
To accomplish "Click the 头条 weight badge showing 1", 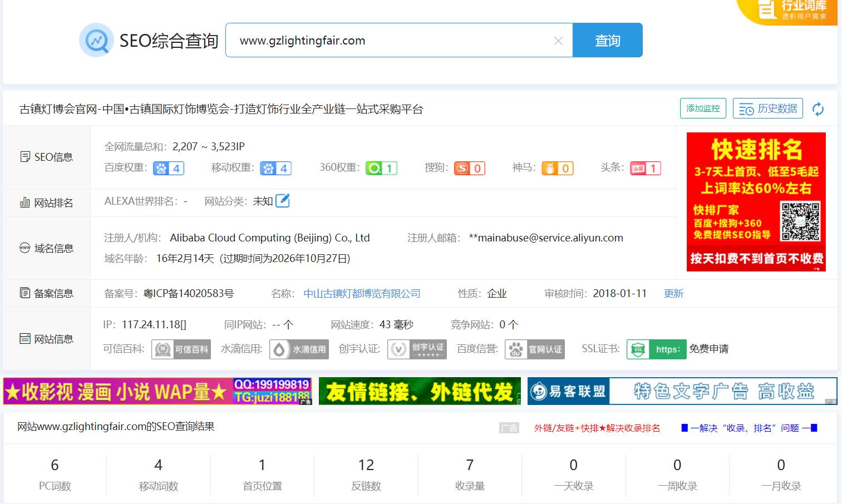I will click(x=645, y=168).
